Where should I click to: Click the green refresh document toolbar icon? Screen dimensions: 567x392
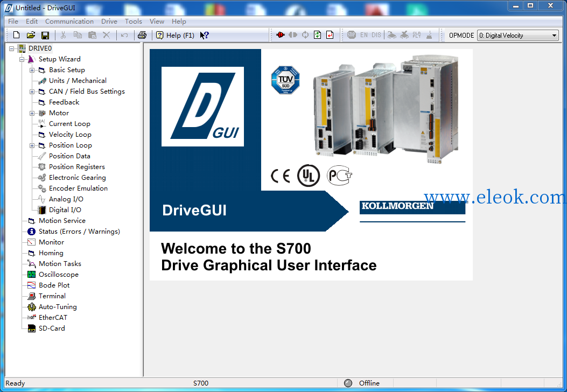tap(317, 34)
